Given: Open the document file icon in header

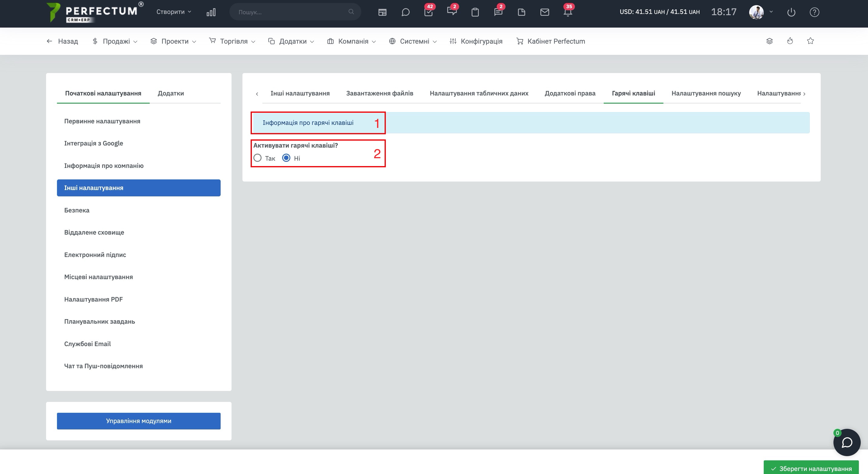Looking at the screenshot, I should [521, 12].
